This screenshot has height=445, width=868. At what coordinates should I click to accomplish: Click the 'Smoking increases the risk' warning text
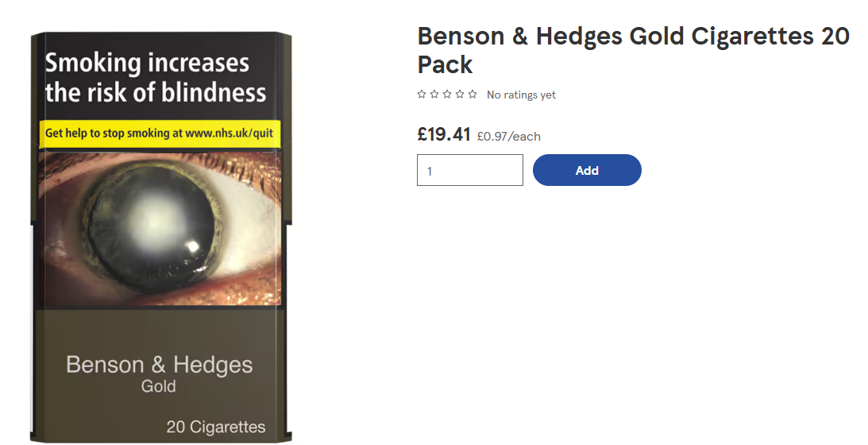click(156, 78)
